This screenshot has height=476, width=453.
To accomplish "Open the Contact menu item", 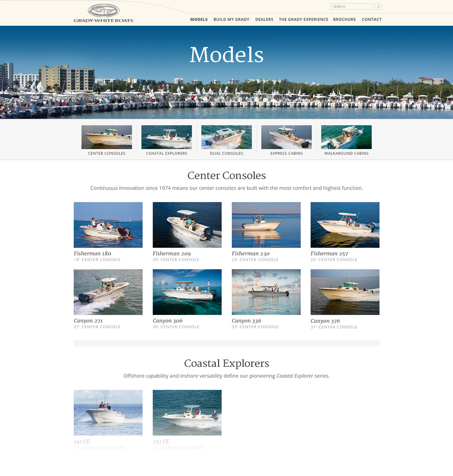I will (371, 20).
